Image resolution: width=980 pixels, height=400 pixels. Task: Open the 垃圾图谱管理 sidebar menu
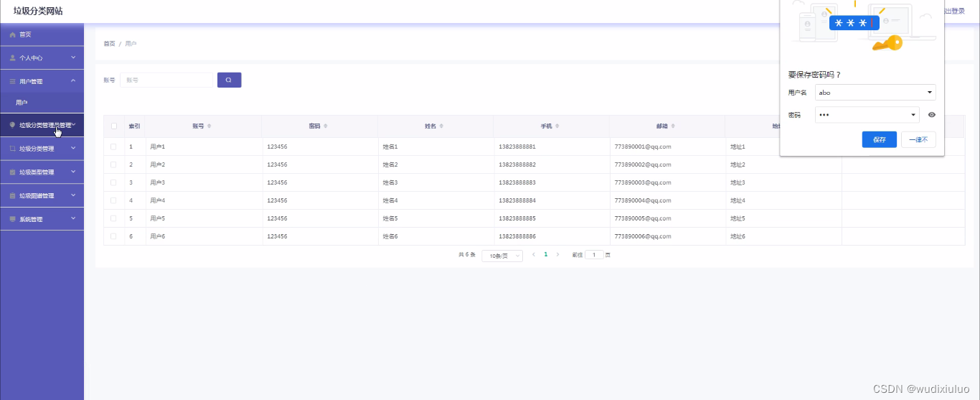pos(42,195)
